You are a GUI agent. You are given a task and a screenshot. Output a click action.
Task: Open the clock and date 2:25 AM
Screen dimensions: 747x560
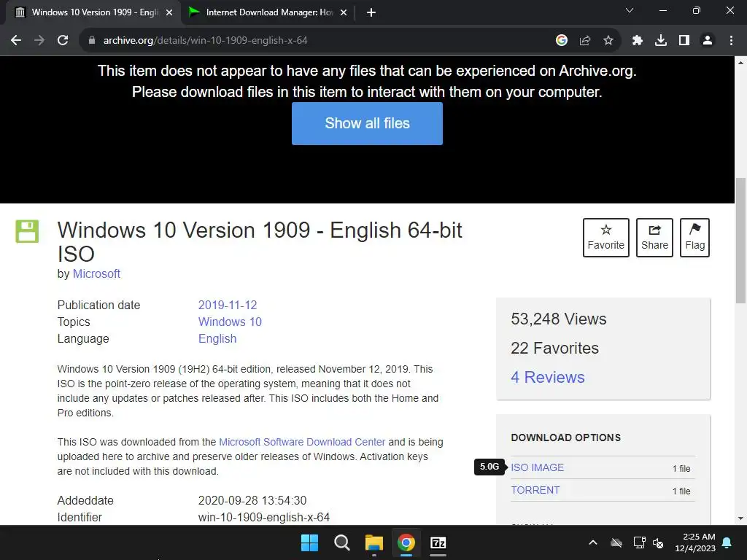[695, 542]
